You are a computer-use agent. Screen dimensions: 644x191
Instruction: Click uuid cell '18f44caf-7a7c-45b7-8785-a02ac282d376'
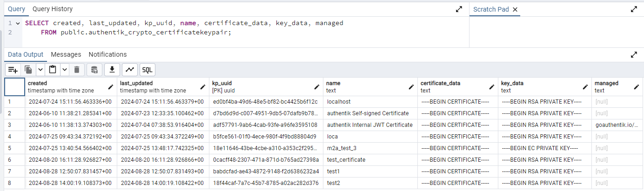point(266,183)
